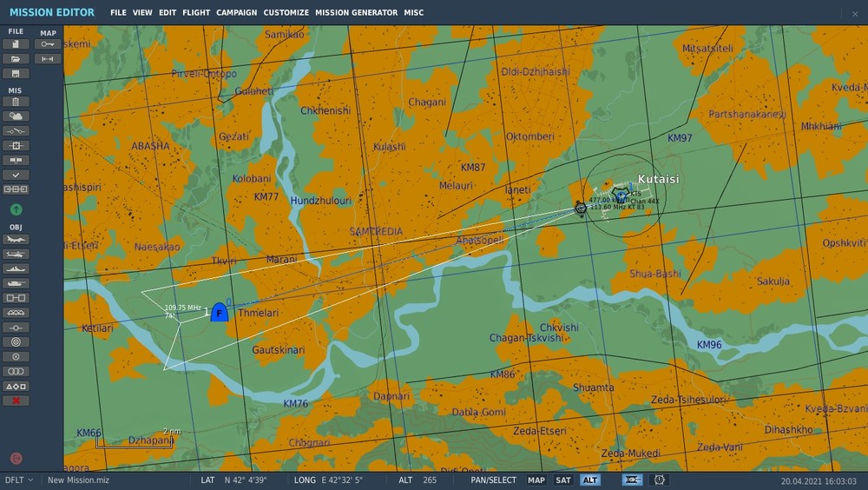
Task: Select the ground vehicle tank icon
Action: click(16, 283)
